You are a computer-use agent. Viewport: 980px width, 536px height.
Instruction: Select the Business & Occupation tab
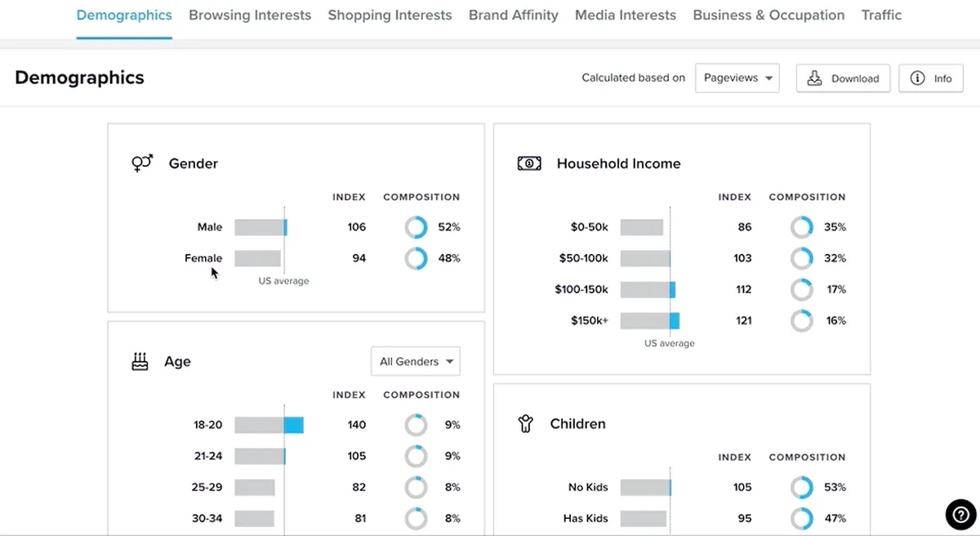pyautogui.click(x=768, y=15)
